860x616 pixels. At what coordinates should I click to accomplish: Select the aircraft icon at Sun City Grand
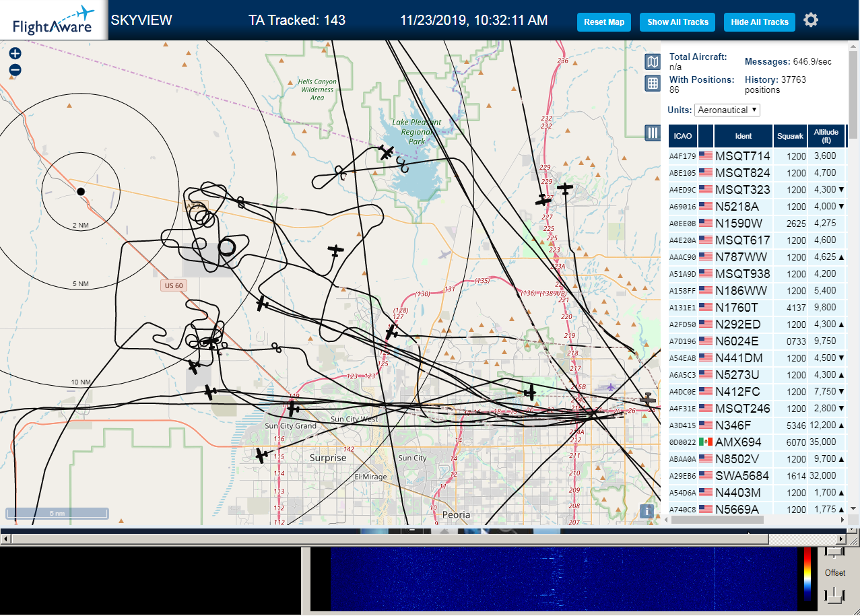[293, 408]
